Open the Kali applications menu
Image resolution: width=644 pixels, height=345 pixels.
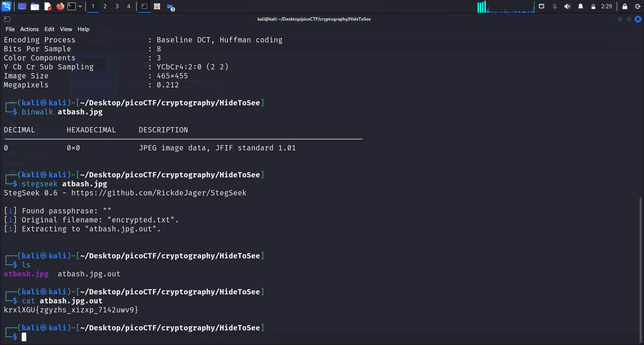tap(6, 6)
